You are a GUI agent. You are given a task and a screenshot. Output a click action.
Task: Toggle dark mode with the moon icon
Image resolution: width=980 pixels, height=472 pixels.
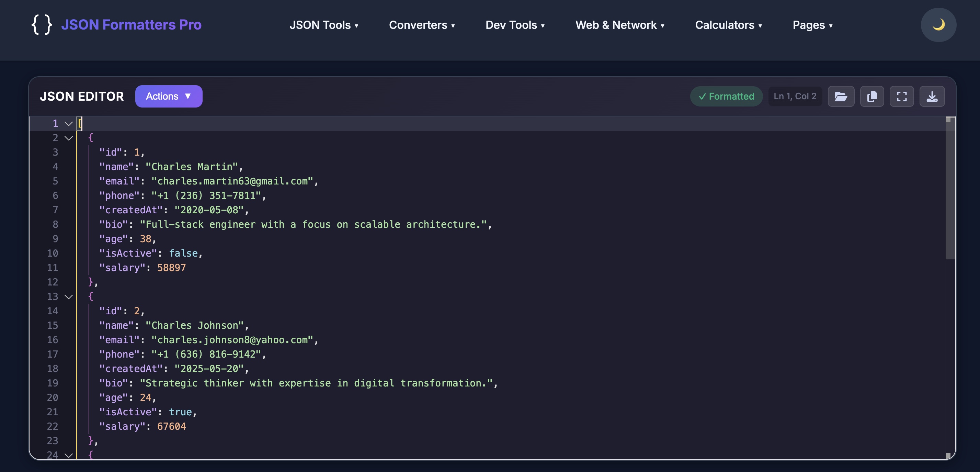938,25
